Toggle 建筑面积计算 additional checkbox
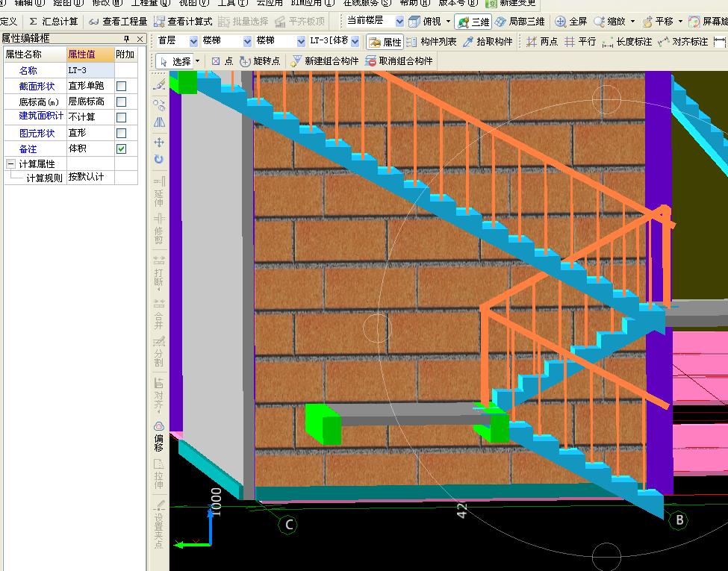 [122, 117]
